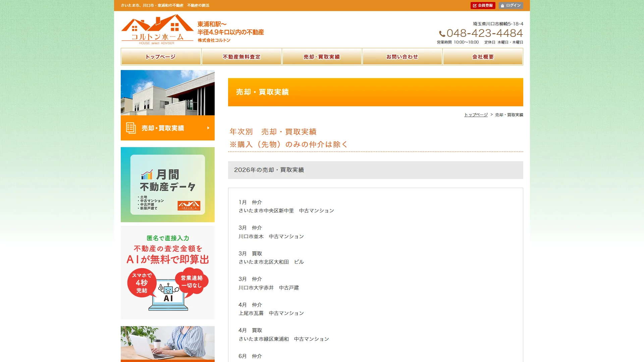The width and height of the screenshot is (644, 362).
Task: Click the bar chart icon beside 月間
Action: [147, 175]
